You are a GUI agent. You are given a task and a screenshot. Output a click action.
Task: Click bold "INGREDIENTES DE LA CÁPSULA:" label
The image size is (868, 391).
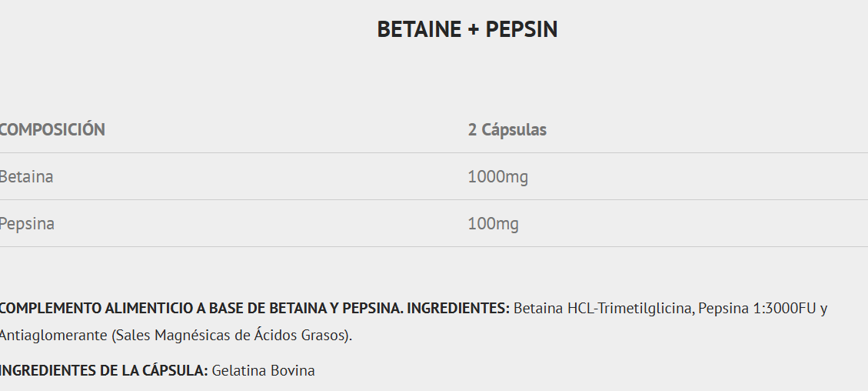pos(104,371)
